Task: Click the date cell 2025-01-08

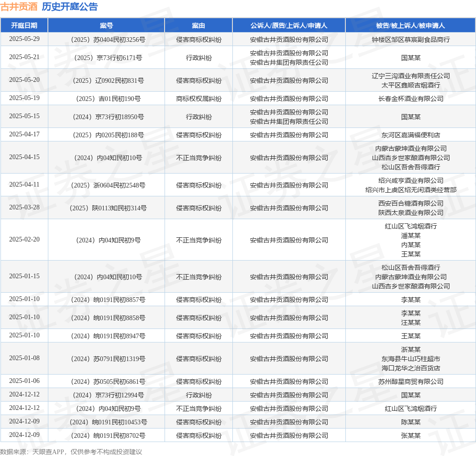Action: coord(24,358)
